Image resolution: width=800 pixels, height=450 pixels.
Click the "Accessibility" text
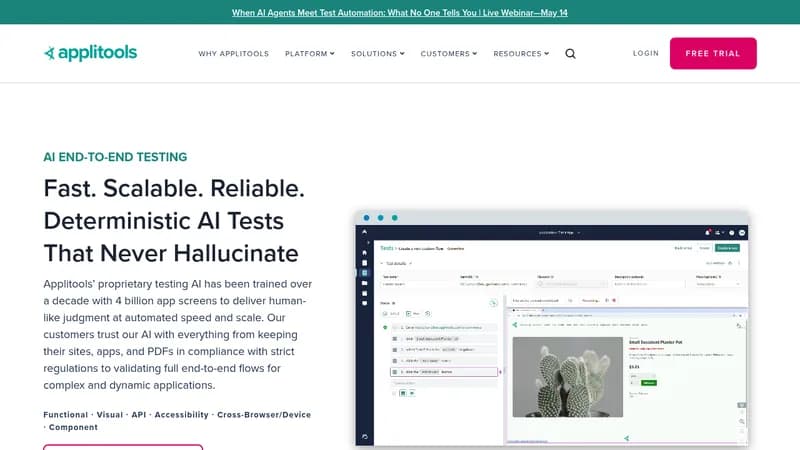(181, 415)
